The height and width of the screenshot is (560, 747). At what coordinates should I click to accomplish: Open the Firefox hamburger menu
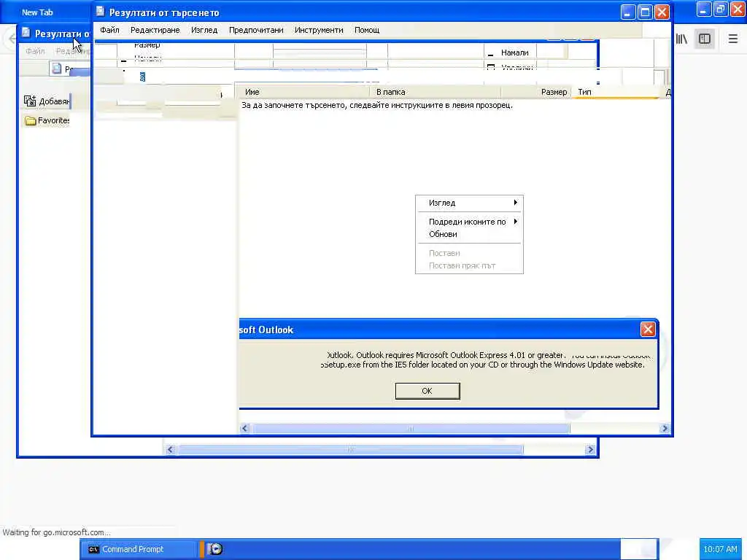click(x=732, y=39)
